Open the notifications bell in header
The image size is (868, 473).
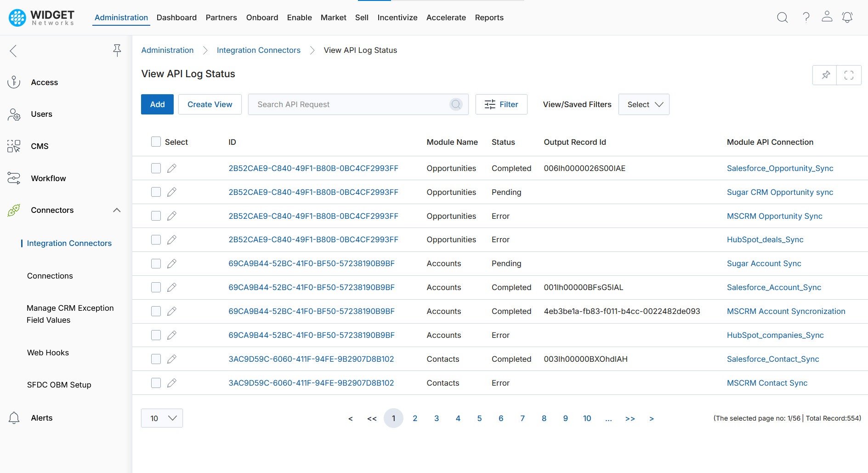tap(847, 17)
